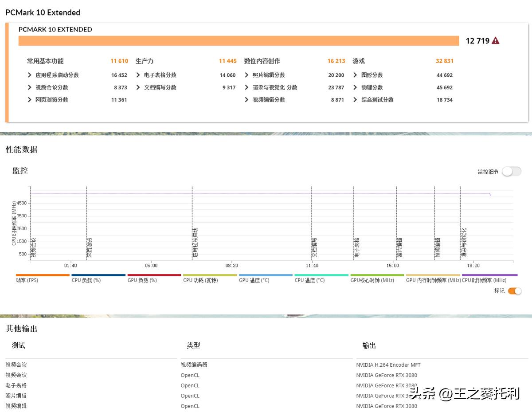The width and height of the screenshot is (532, 412).
Task: Click the 18:20 time mark on the chart
Action: pyautogui.click(x=473, y=265)
